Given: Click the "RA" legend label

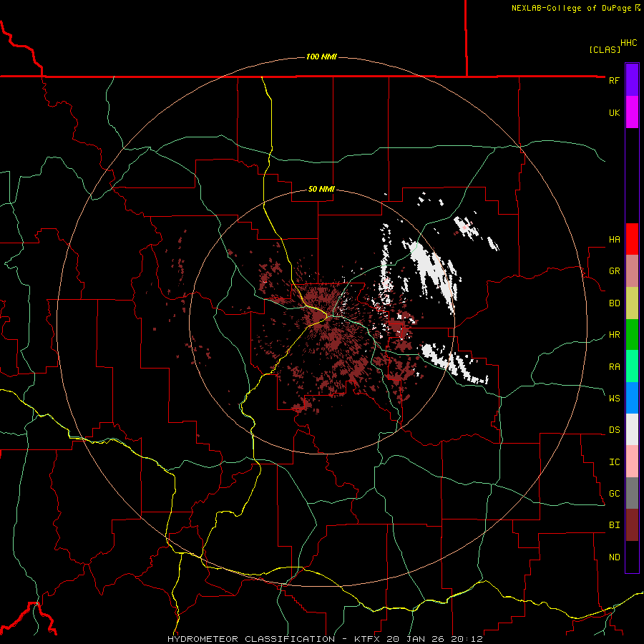Looking at the screenshot, I should (614, 367).
